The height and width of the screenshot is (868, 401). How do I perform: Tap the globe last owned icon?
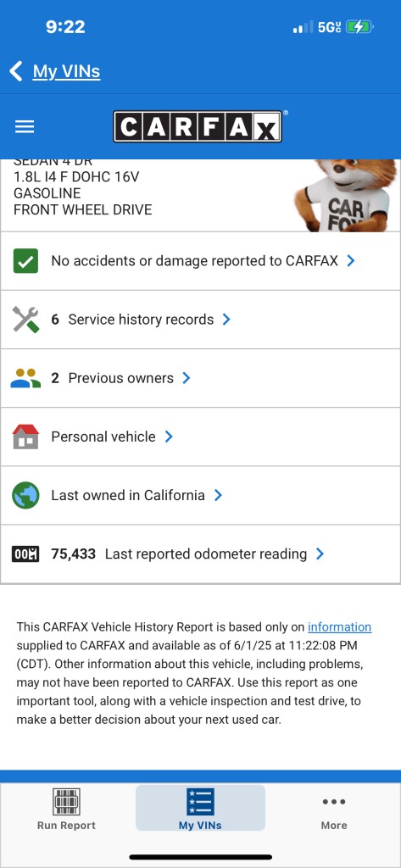click(25, 495)
